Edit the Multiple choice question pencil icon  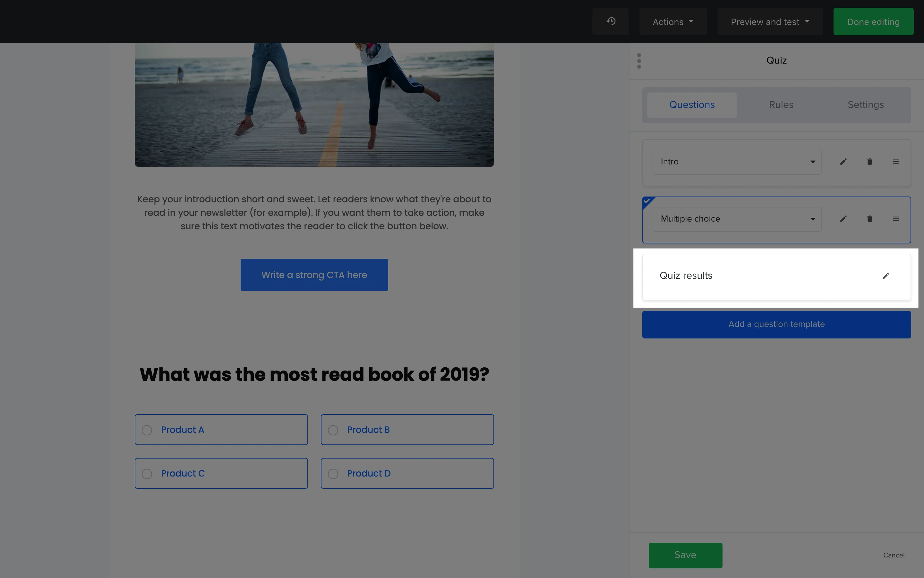[843, 219]
